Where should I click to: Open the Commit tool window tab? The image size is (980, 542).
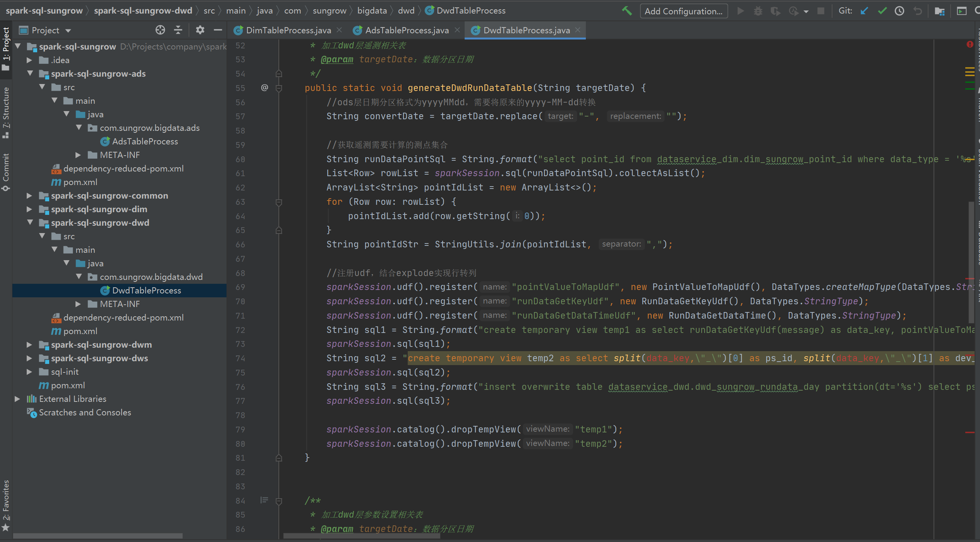(x=6, y=172)
